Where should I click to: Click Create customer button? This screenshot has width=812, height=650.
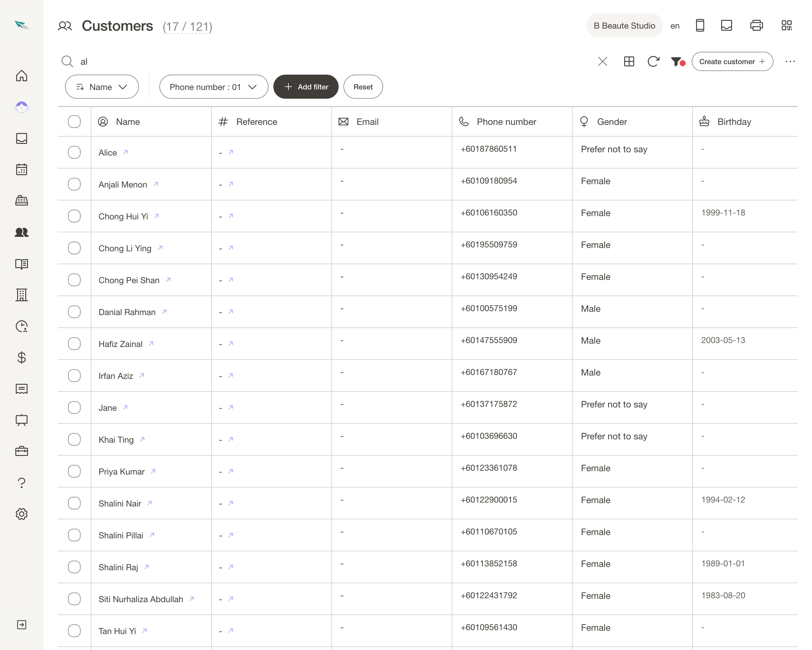(x=732, y=61)
